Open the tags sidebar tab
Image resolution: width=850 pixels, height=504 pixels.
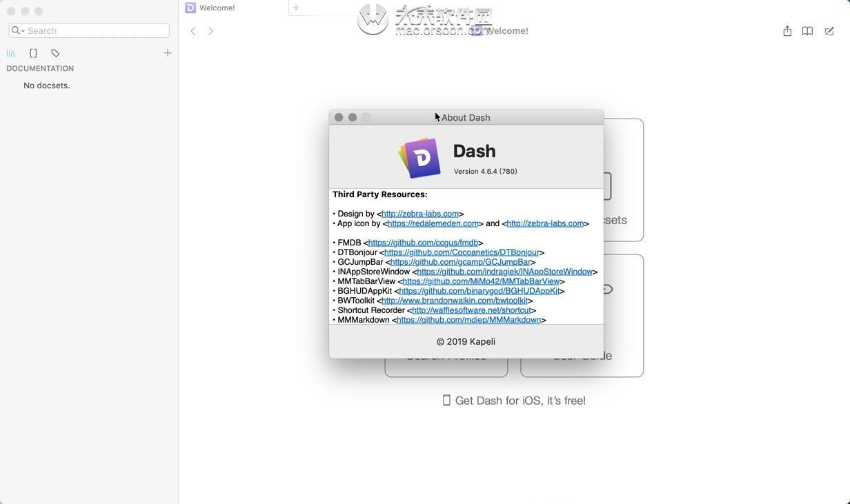point(55,53)
